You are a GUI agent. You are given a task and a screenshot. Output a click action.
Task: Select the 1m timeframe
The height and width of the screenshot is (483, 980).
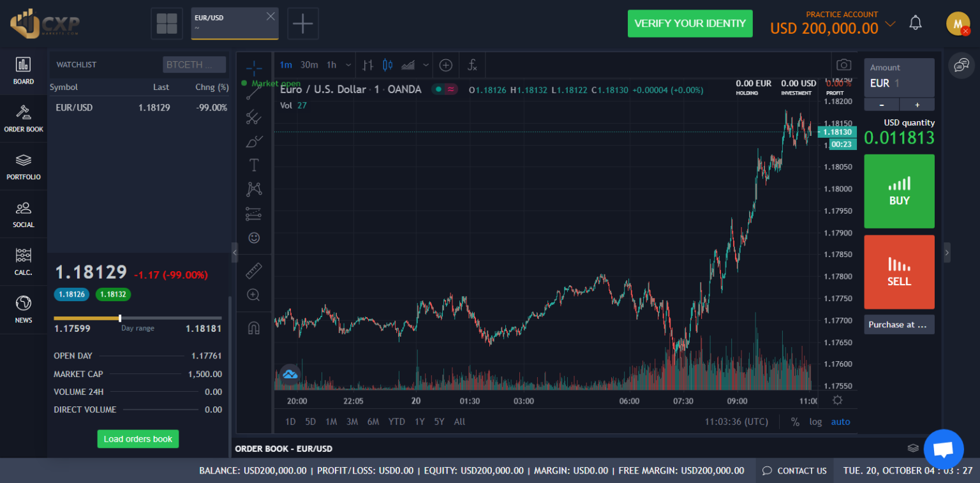[286, 64]
